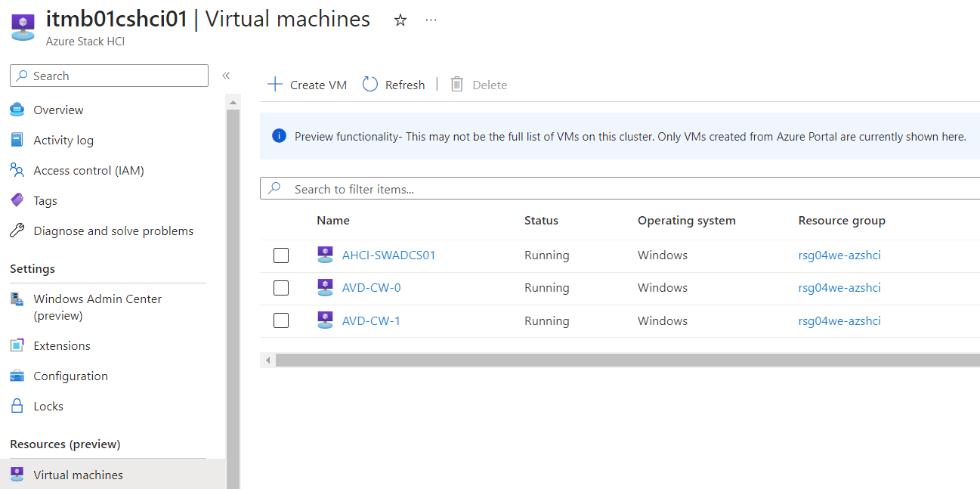Open Diagnose and solve problems
980x489 pixels.
[113, 231]
